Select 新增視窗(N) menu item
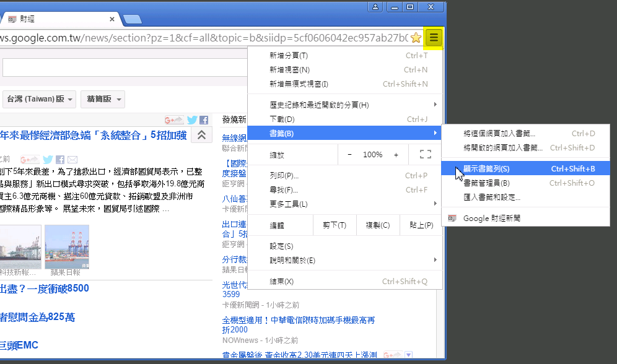Image resolution: width=617 pixels, height=364 pixels. click(345, 69)
